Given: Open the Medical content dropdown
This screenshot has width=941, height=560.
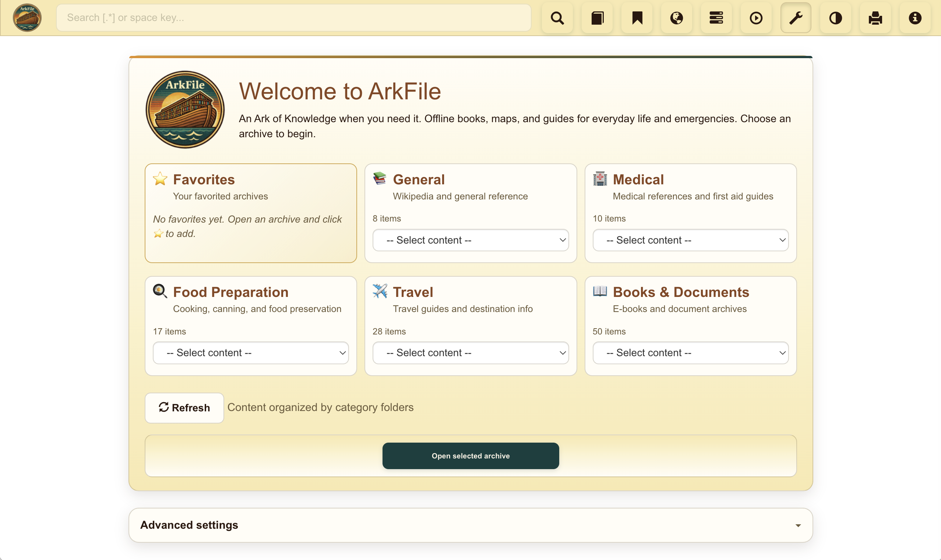Looking at the screenshot, I should coord(690,240).
